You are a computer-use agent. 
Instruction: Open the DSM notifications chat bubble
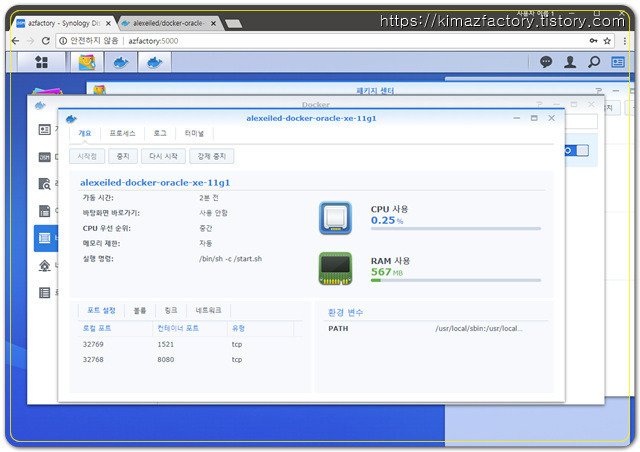pyautogui.click(x=546, y=62)
